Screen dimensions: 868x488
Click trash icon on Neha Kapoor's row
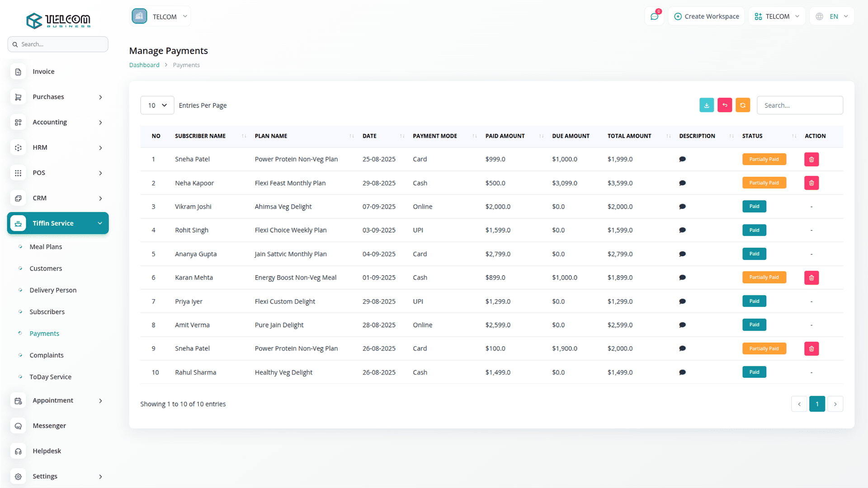pyautogui.click(x=811, y=183)
